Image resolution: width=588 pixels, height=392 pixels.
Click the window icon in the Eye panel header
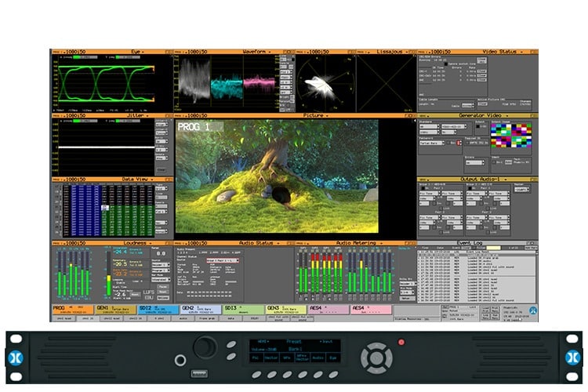point(169,52)
